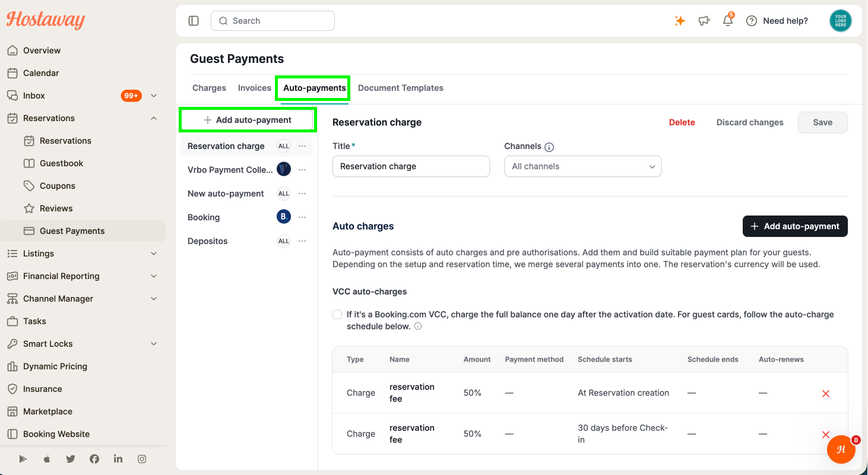Open options menu for Booking auto-payment
The width and height of the screenshot is (868, 475).
click(x=302, y=217)
